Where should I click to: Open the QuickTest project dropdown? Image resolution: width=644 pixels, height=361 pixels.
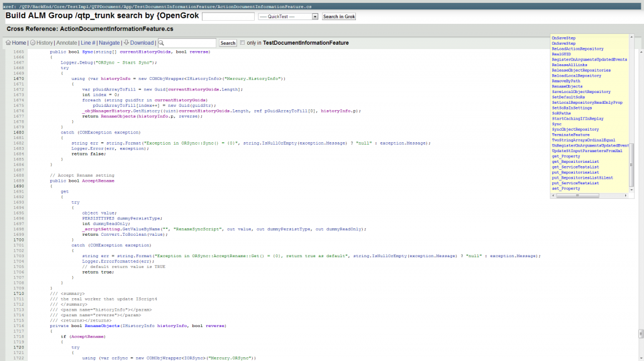[x=288, y=16]
